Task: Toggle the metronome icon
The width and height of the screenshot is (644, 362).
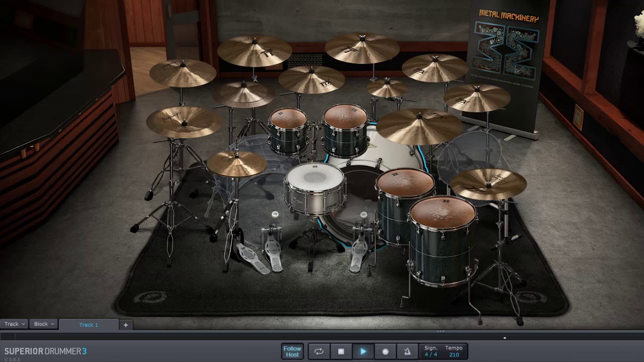Action: pos(408,351)
